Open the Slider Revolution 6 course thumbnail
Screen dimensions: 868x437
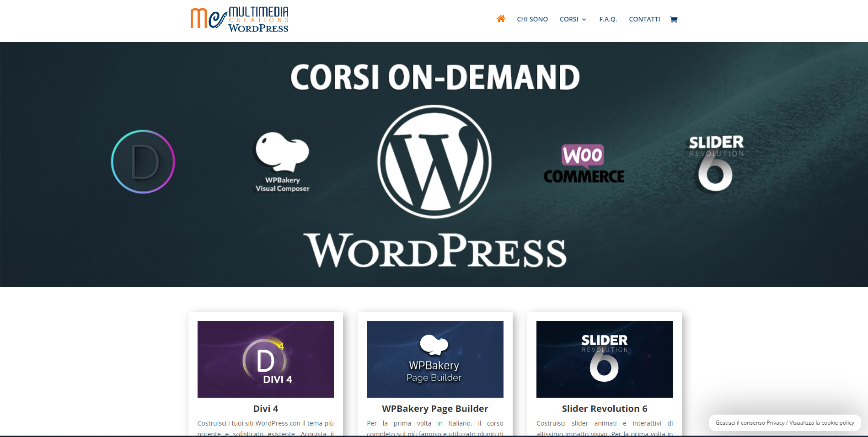(x=605, y=359)
